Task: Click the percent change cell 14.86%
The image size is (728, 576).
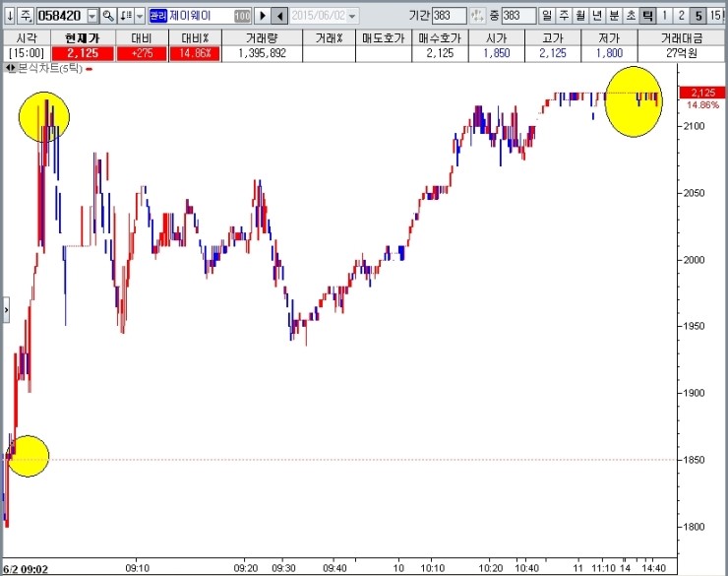Action: pyautogui.click(x=195, y=53)
